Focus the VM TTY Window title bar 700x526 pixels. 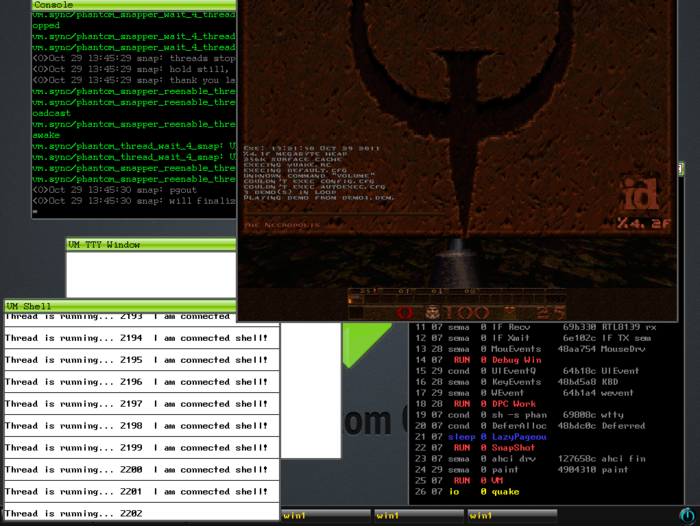pos(151,244)
